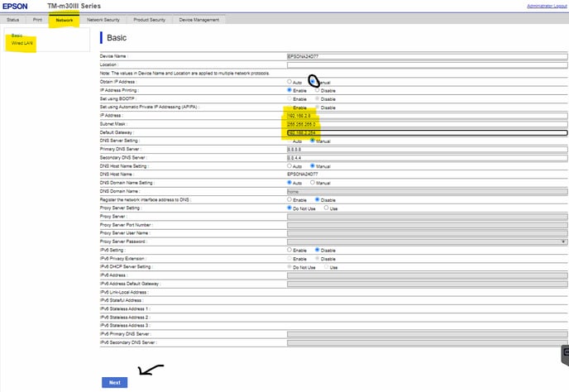Image resolution: width=569 pixels, height=392 pixels.
Task: Click the IP Address input field
Action: click(x=426, y=116)
